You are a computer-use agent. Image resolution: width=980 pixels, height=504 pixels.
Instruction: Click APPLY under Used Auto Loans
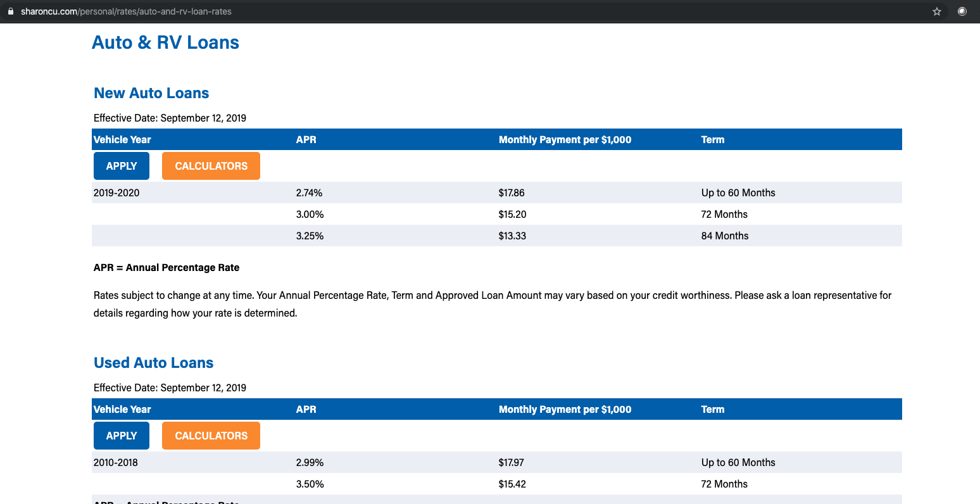(x=122, y=436)
